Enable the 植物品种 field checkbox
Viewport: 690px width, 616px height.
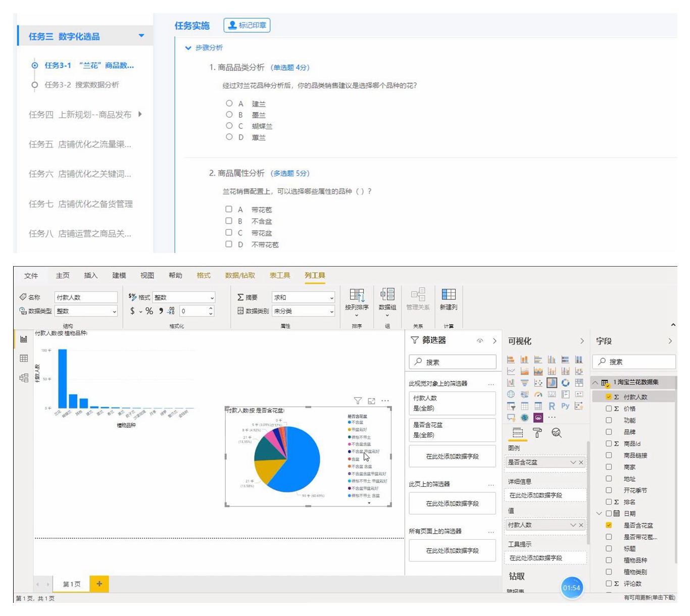click(x=609, y=560)
